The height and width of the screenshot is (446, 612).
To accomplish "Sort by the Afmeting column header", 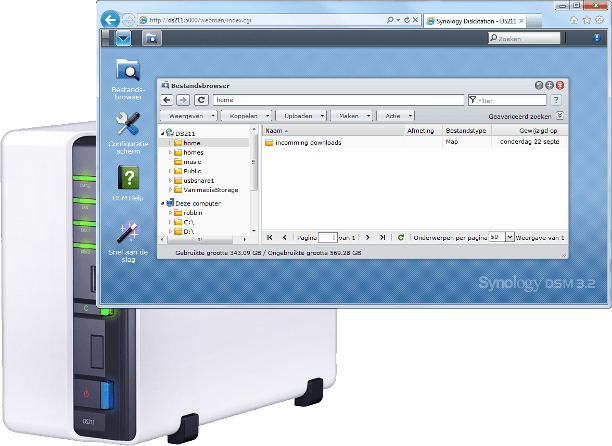I will tap(423, 131).
